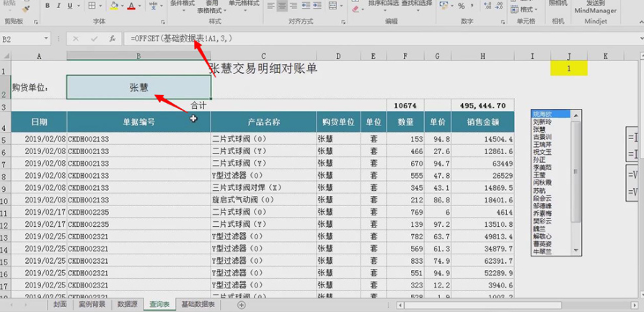Screen dimensions: 644x312
Task: Increase indent in alignment group
Action: [x=317, y=6]
